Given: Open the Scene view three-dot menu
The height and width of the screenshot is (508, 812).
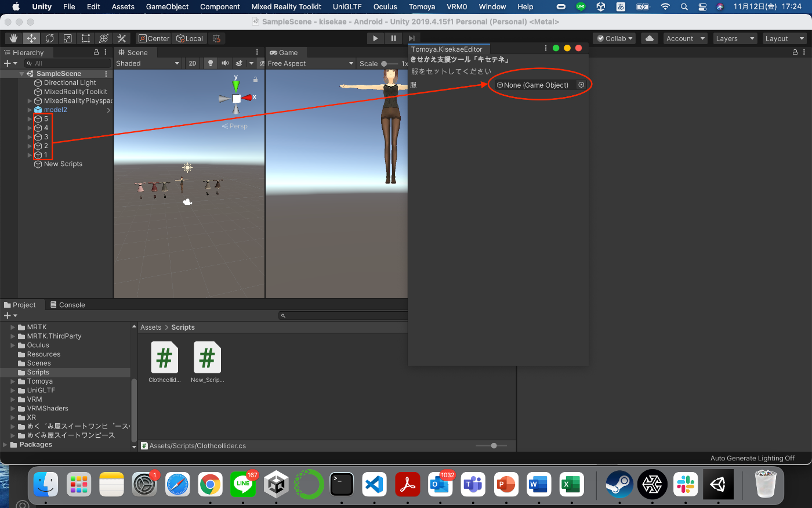Looking at the screenshot, I should (x=257, y=52).
